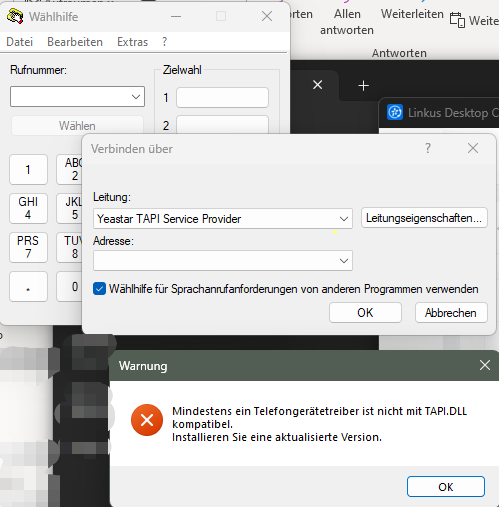Viewport: 499px width, 507px height.
Task: Uncheck Wählhilfe für Sprachanrufanforderungen checkbox
Action: [x=99, y=289]
